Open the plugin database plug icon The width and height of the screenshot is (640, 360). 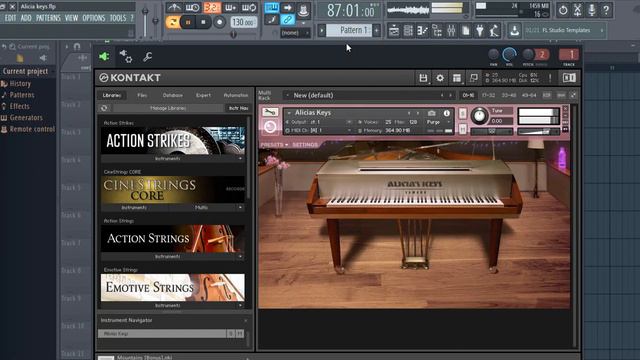480,31
